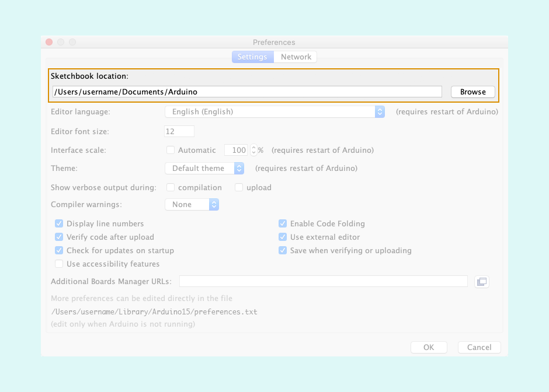Enable verbose output during upload
The width and height of the screenshot is (549, 392).
coord(239,187)
